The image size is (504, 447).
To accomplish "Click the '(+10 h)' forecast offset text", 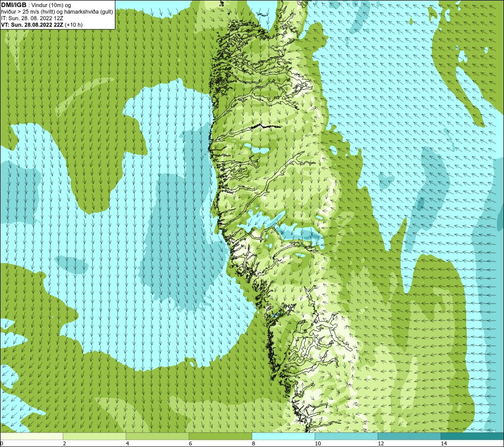I will (x=74, y=25).
